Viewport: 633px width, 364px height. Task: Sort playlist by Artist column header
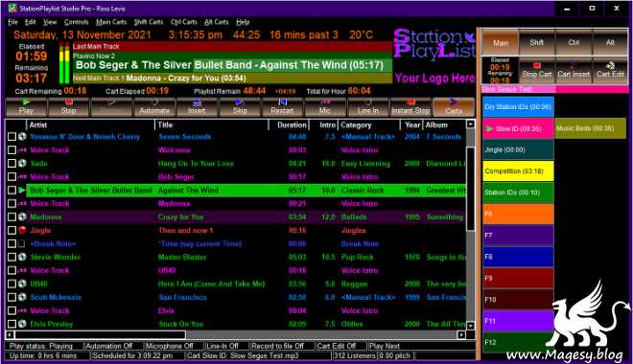(x=90, y=125)
